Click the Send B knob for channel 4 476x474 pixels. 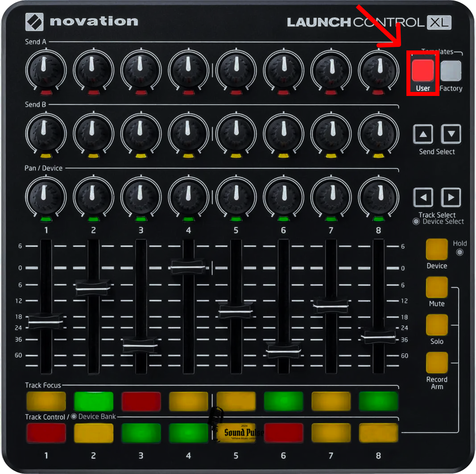pos(189,134)
